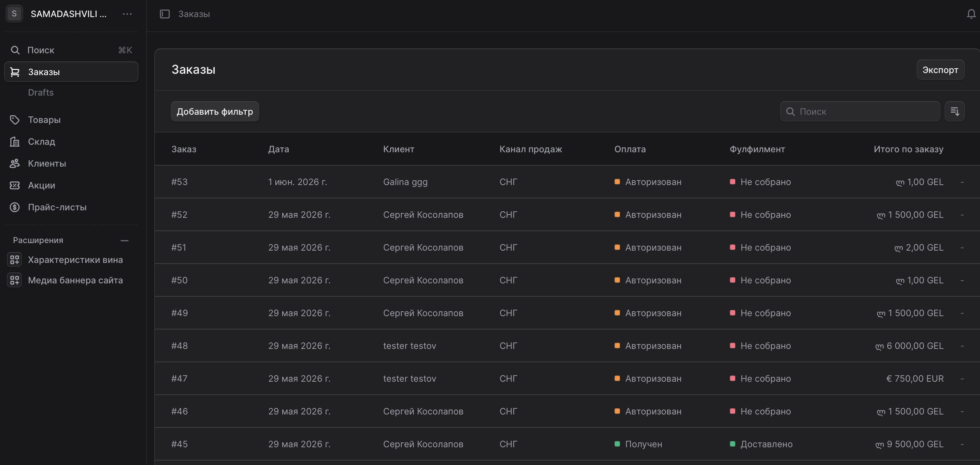Open order #46 row
Image resolution: width=980 pixels, height=465 pixels.
[x=567, y=411]
